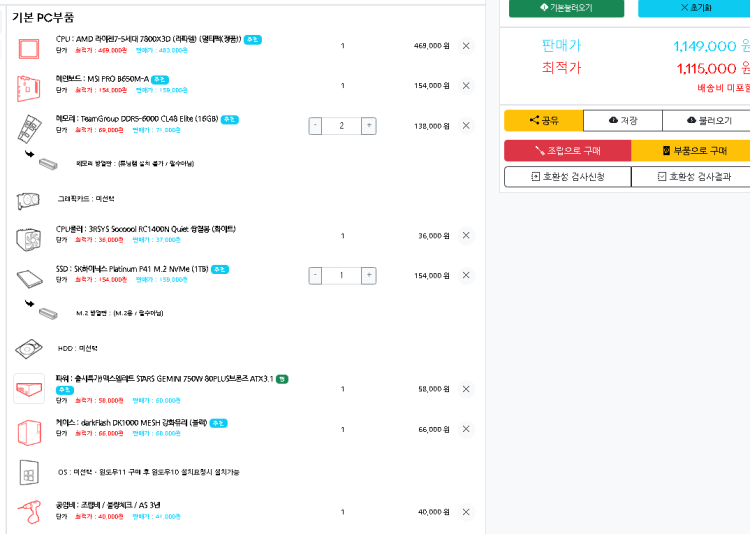Remove the assembly fee row
This screenshot has width=750, height=534.
tap(466, 512)
